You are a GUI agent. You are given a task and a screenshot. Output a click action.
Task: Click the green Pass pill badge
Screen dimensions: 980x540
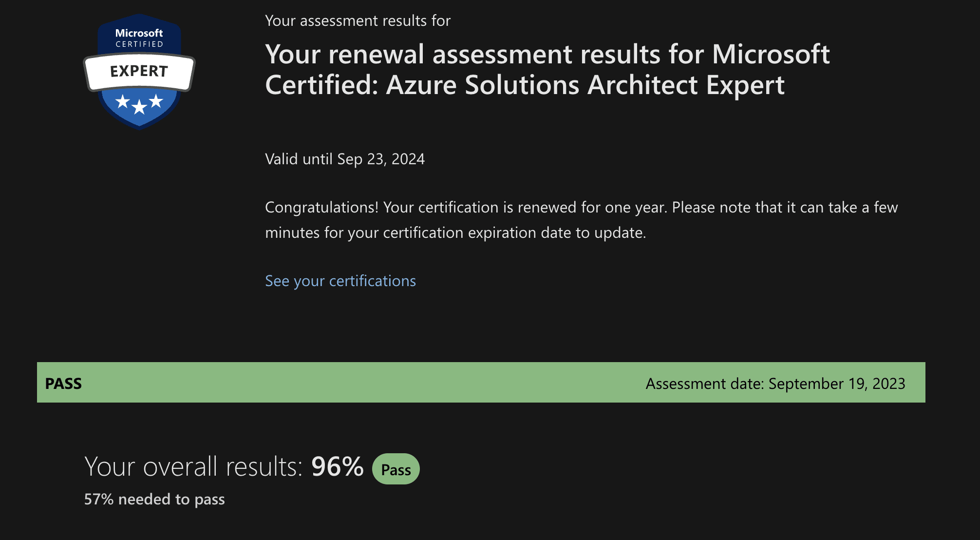tap(396, 469)
